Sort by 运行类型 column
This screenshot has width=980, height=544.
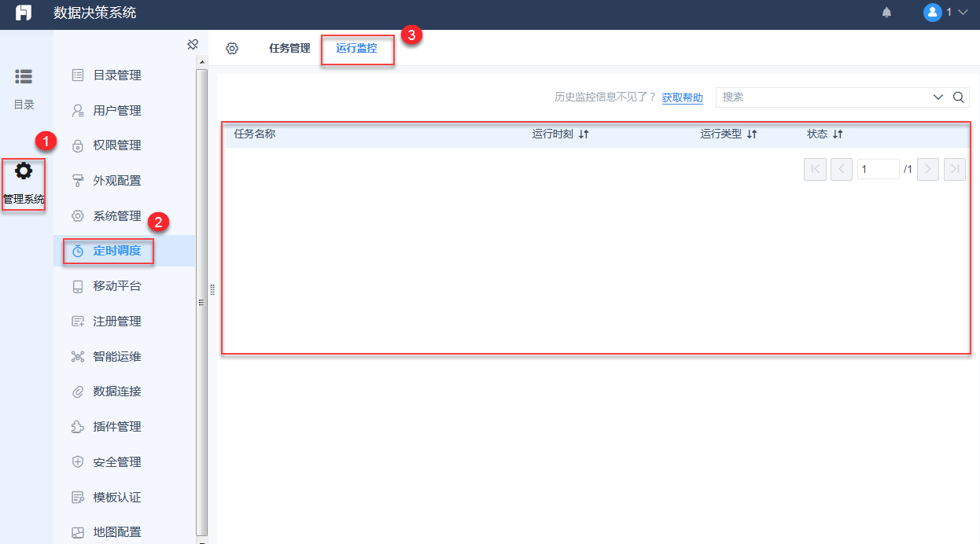click(752, 134)
